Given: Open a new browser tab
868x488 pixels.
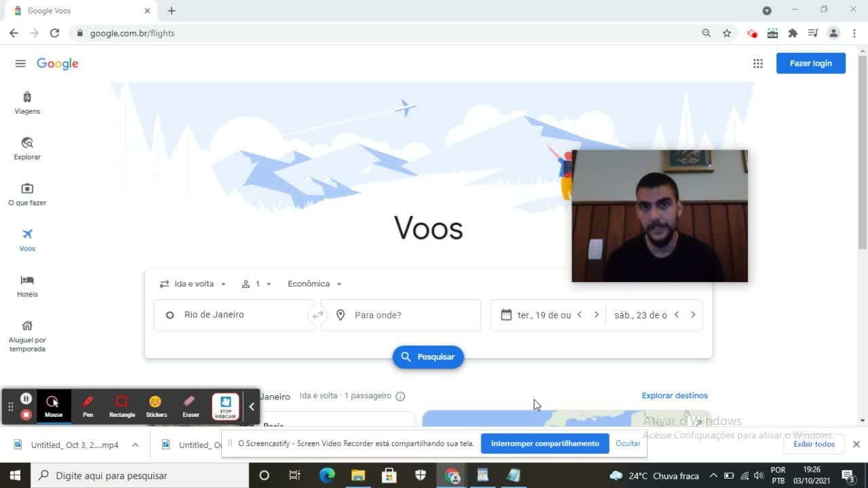Looking at the screenshot, I should pos(172,11).
